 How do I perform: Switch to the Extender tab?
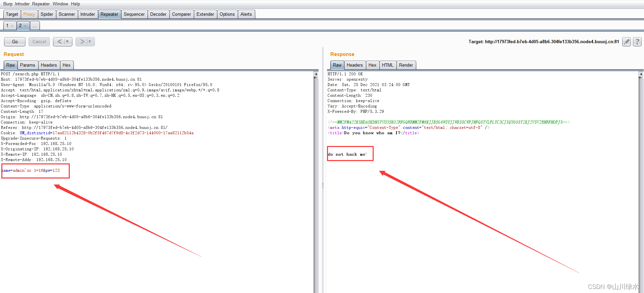click(x=205, y=14)
